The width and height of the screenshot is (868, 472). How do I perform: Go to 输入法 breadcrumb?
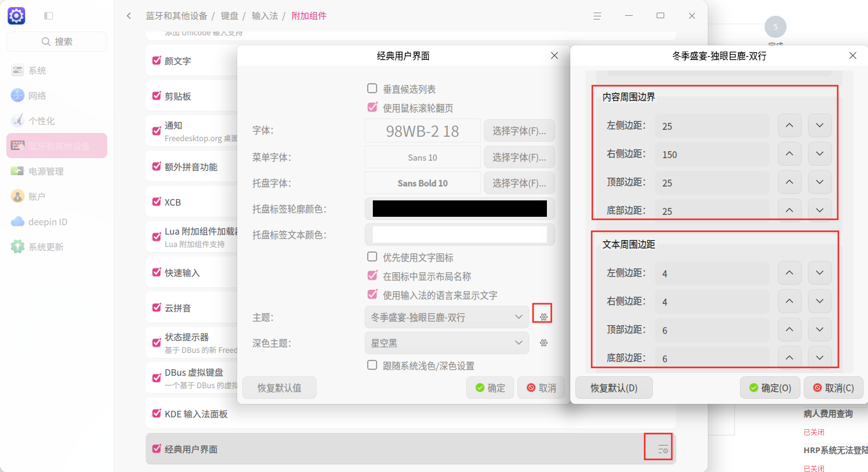265,16
